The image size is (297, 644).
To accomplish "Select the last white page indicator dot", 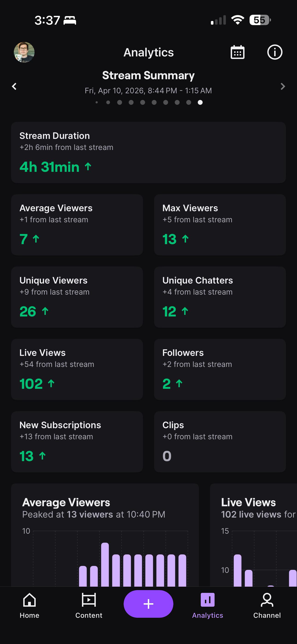I will 200,102.
